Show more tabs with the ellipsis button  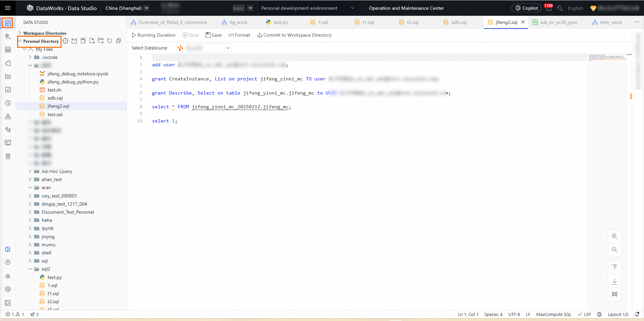pos(637,22)
